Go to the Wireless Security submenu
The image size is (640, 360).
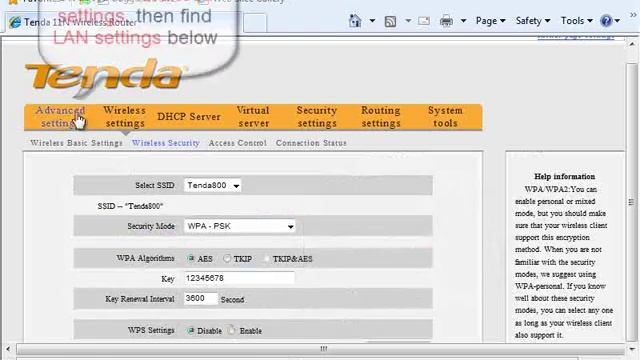(166, 143)
